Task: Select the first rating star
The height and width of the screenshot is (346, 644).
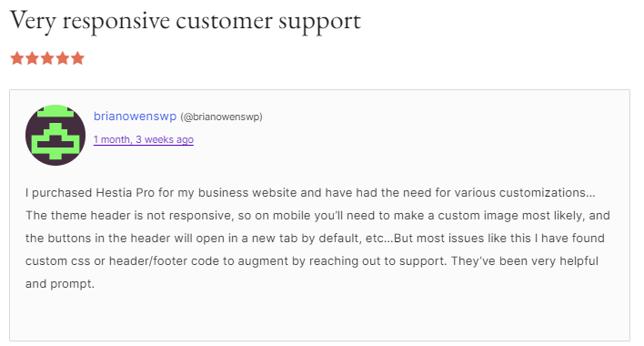Action: click(17, 58)
